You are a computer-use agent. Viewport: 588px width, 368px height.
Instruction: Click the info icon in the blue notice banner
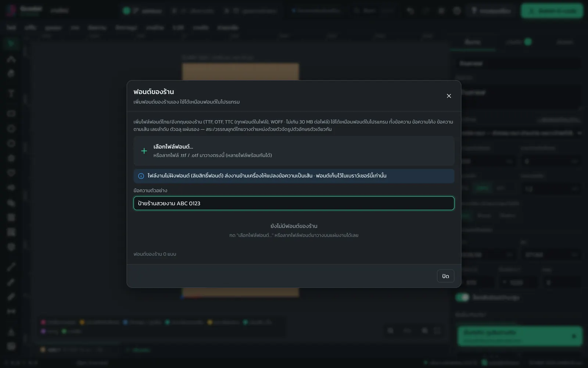[141, 176]
